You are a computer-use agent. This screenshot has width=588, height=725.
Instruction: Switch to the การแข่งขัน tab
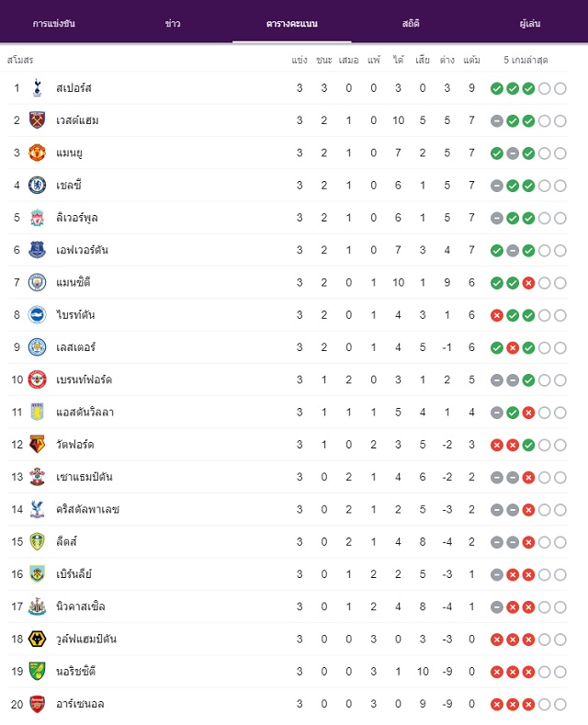[x=54, y=23]
